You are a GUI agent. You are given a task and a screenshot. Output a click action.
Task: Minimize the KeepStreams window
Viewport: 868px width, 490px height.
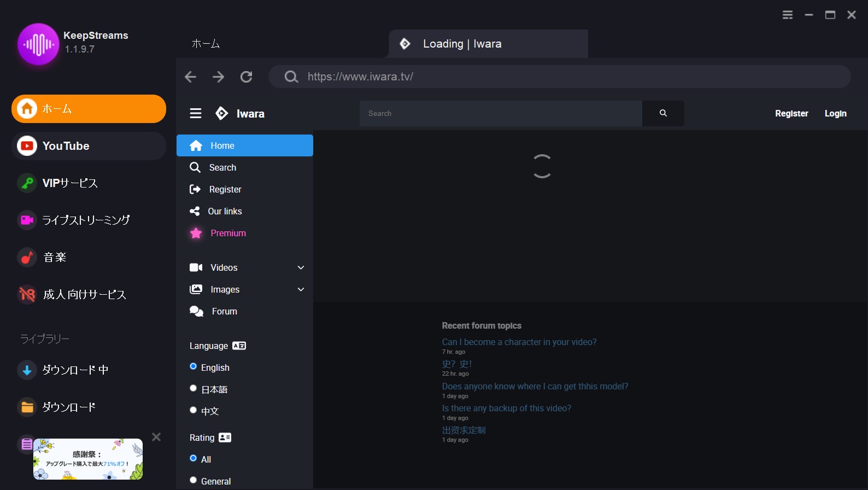(809, 15)
